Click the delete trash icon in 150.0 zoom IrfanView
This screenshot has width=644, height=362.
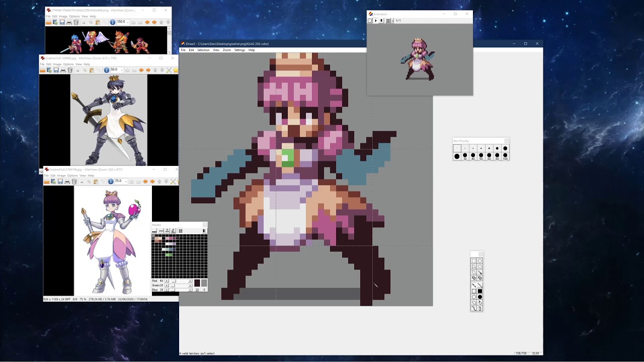coord(76,22)
